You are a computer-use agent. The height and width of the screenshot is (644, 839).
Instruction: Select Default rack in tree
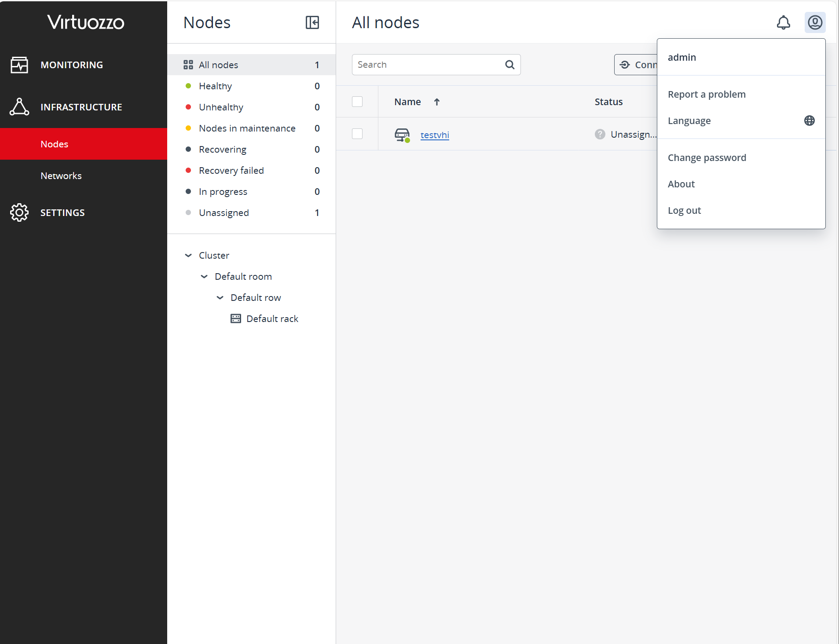coord(272,318)
